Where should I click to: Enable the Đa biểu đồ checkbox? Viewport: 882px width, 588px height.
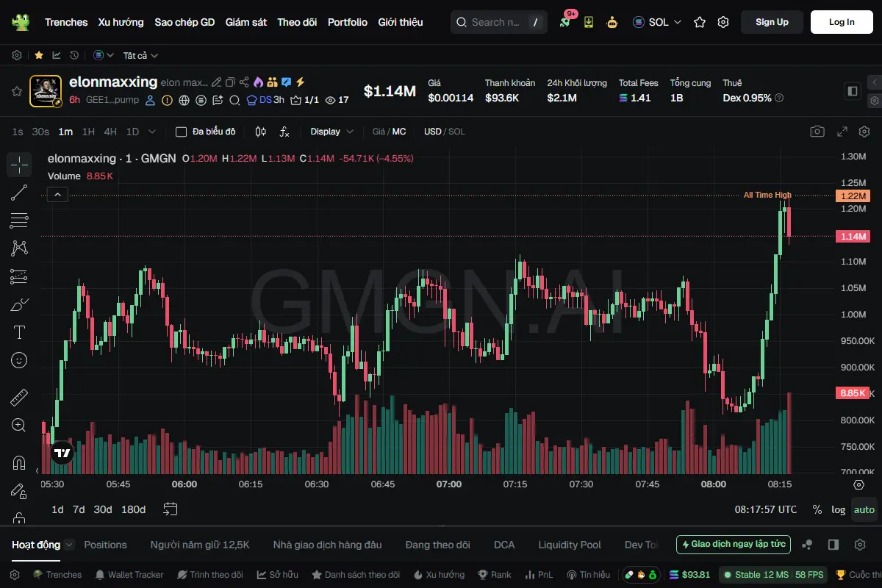(181, 132)
